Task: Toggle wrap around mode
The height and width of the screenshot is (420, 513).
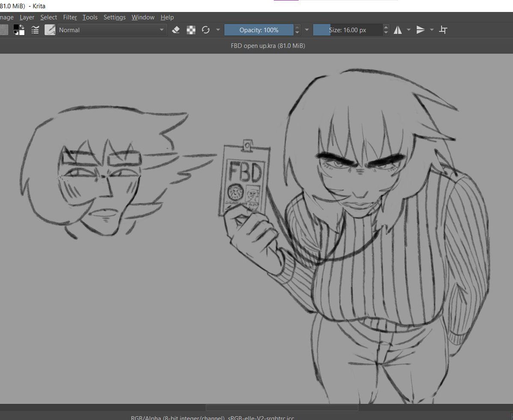Action: [x=443, y=30]
